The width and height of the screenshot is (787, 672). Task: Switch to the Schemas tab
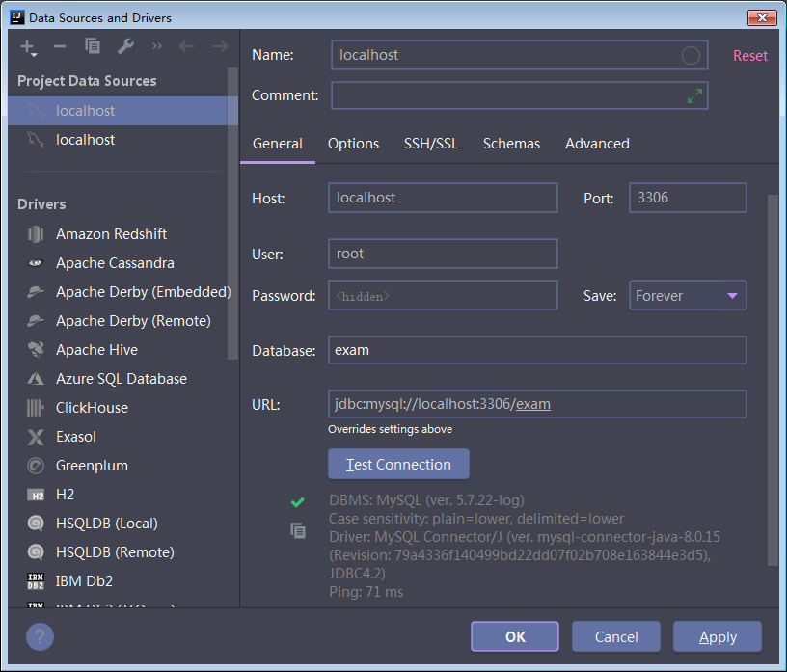[x=511, y=144]
